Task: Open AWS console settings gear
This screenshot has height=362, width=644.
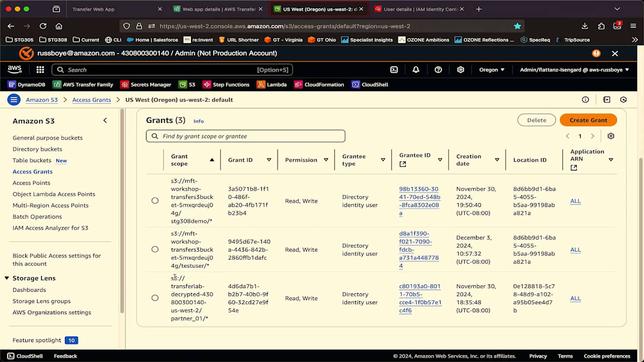Action: point(460,70)
